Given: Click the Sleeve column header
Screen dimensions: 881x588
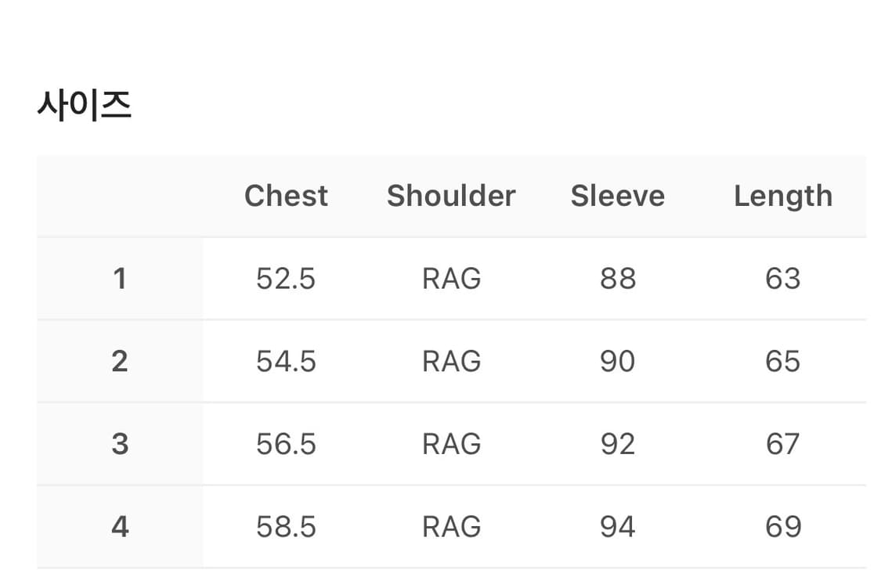Looking at the screenshot, I should tap(617, 196).
